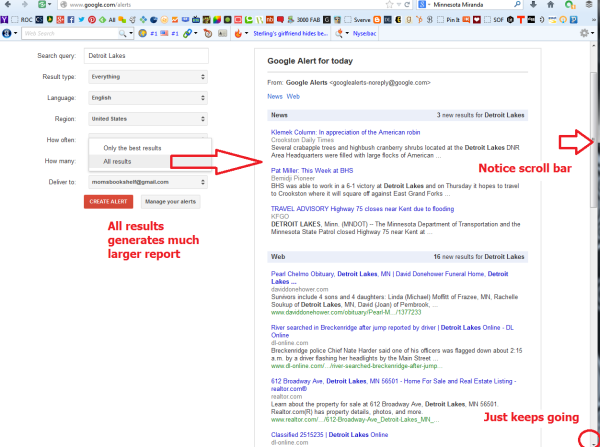Click the browser back arrow
The image size is (600, 447).
pyautogui.click(x=8, y=5)
